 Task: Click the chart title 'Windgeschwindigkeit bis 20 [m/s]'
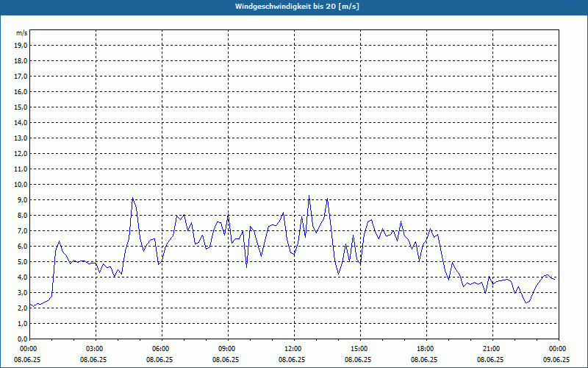pos(297,7)
